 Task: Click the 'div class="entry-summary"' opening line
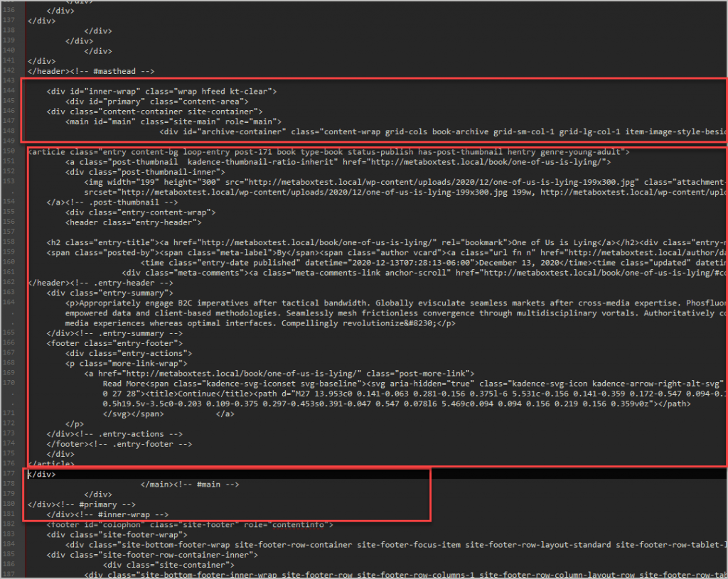point(110,293)
